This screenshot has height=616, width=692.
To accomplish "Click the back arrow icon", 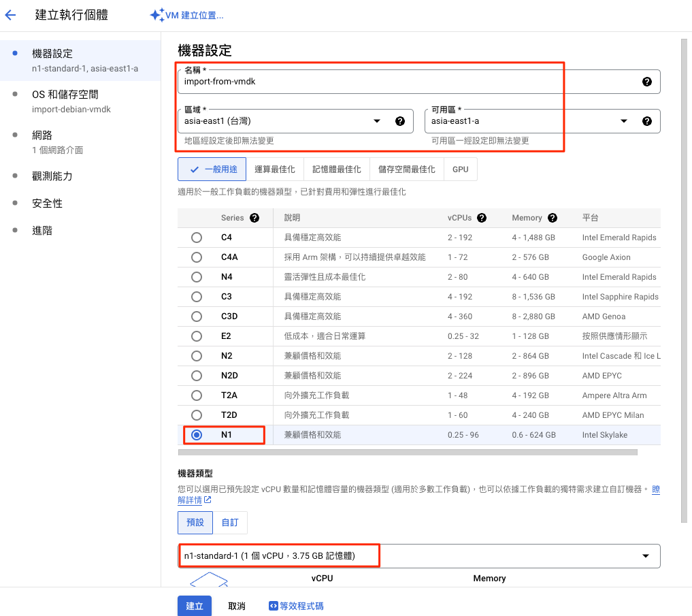I will pyautogui.click(x=10, y=15).
